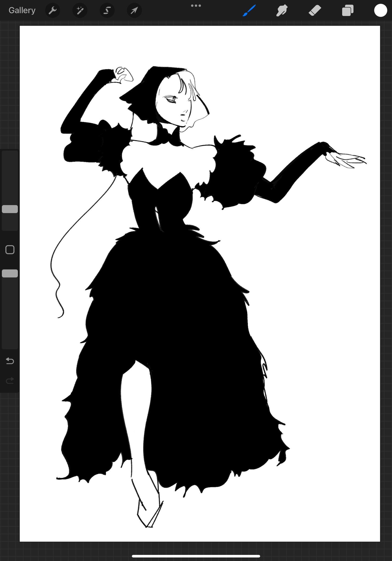Open the white active color picker
Viewport: 392px width, 561px height.
pos(380,11)
